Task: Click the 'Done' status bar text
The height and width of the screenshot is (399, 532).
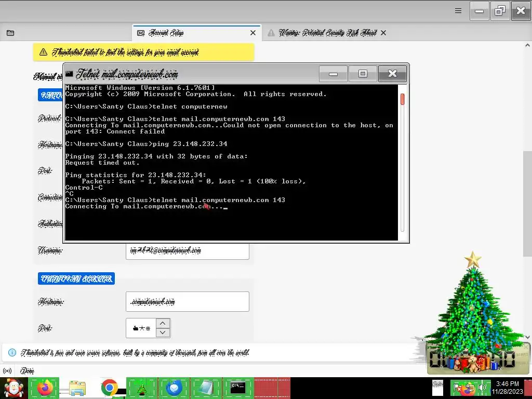Action: click(x=27, y=371)
